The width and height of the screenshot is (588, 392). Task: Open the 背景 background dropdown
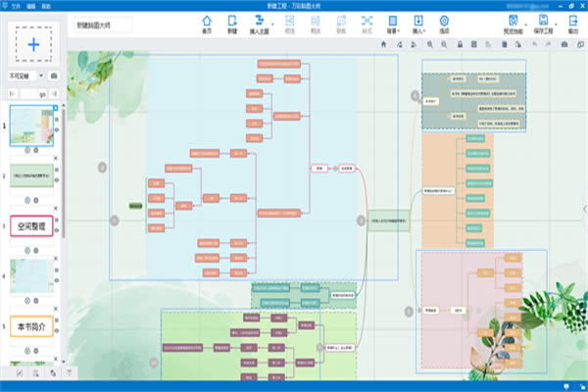(393, 24)
